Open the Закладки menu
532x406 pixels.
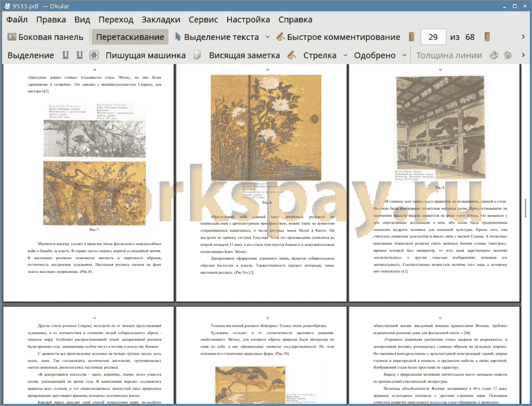coord(161,20)
